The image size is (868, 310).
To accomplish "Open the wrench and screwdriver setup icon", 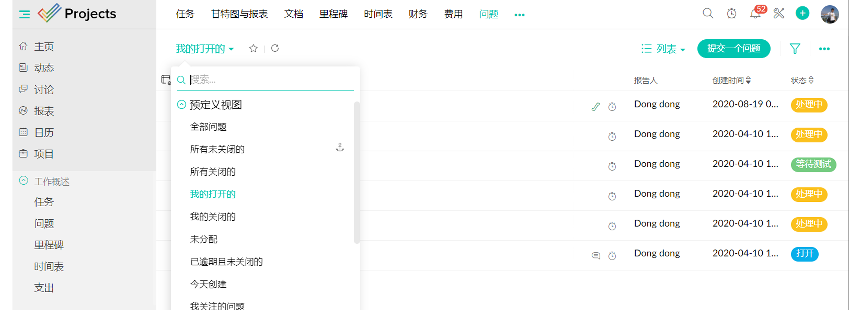I will tap(779, 14).
